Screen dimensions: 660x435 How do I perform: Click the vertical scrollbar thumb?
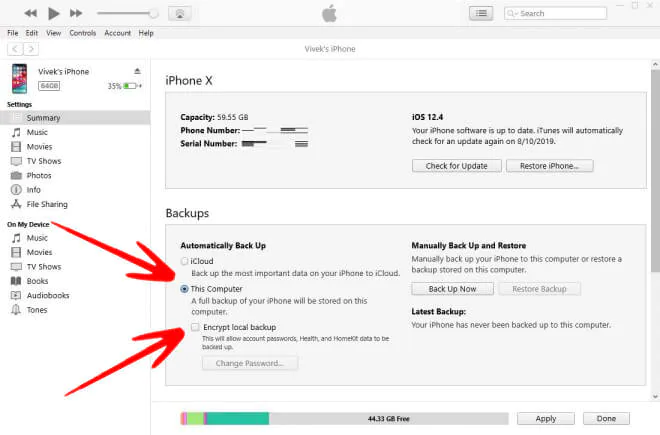click(655, 171)
